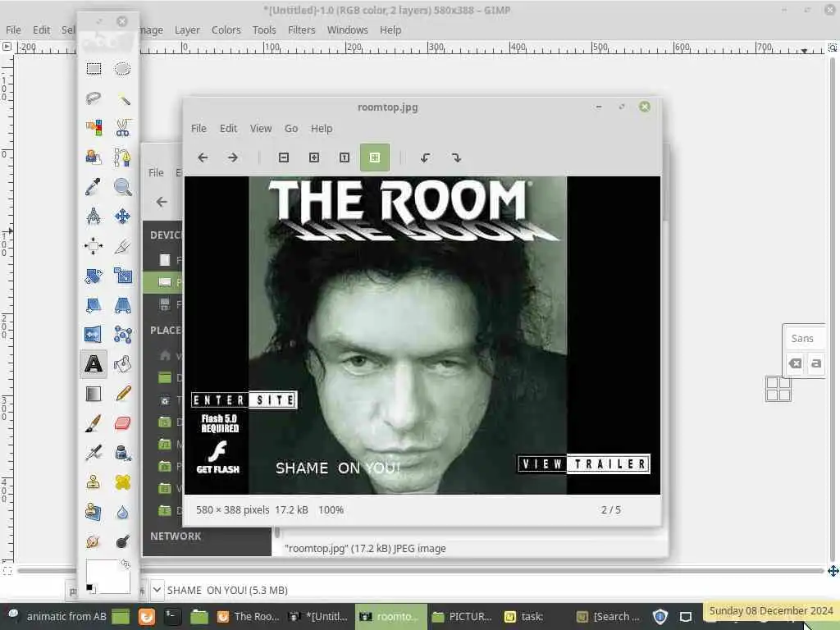Choose the Crop tool
The image size is (840, 630).
tap(123, 246)
